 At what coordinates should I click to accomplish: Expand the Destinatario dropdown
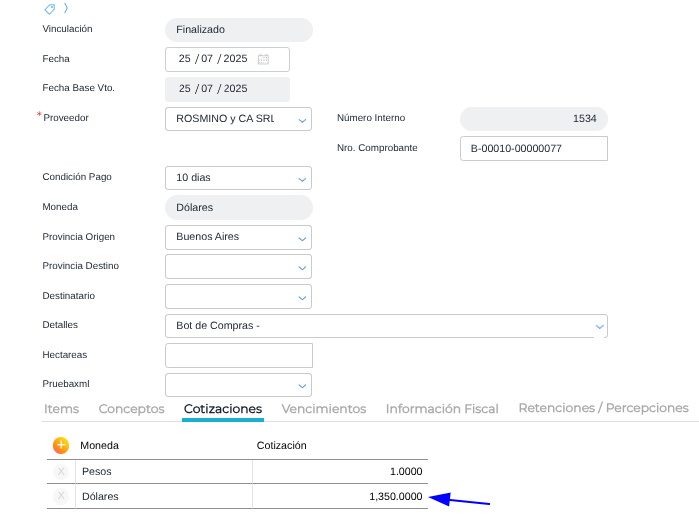302,297
